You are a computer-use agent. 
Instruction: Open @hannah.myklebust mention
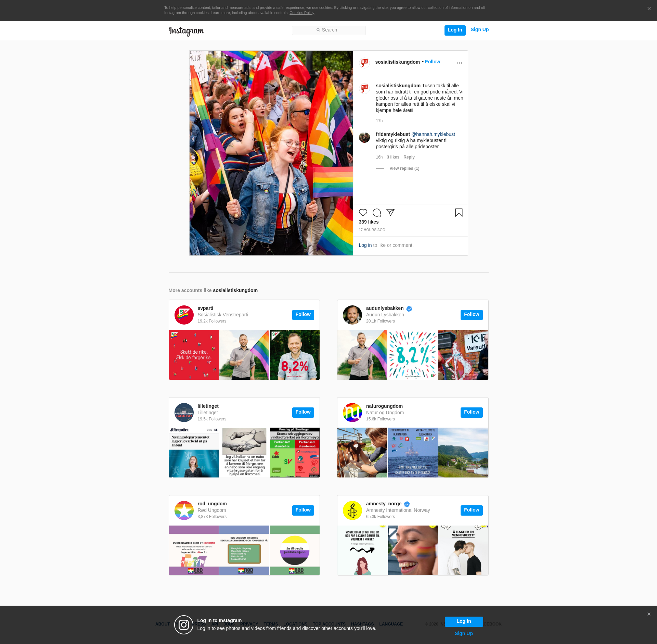click(x=433, y=134)
